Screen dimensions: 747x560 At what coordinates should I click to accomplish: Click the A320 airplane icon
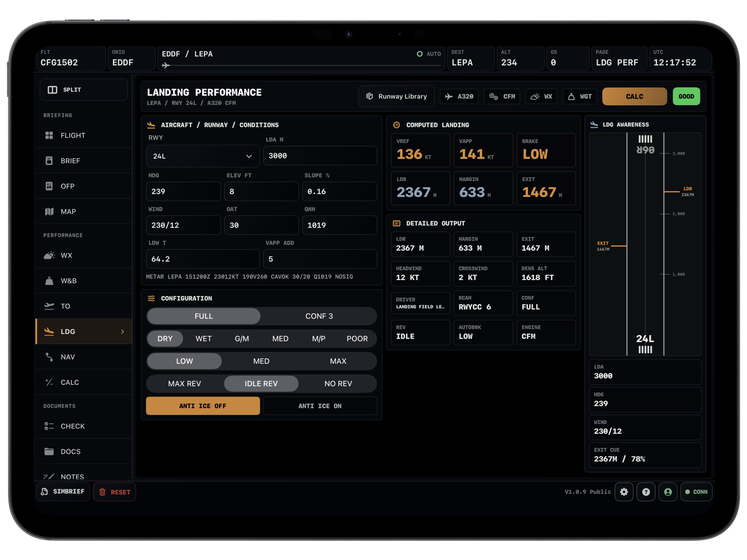tap(449, 97)
